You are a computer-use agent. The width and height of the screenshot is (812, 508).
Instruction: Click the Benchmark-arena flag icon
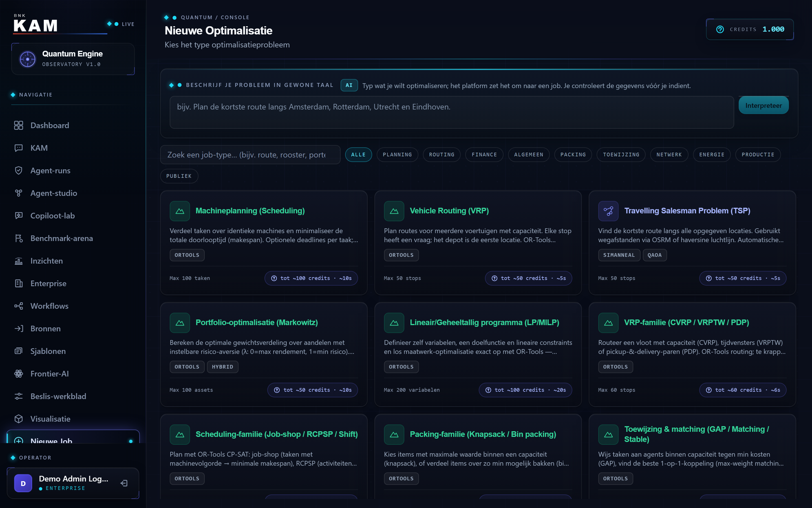point(18,238)
